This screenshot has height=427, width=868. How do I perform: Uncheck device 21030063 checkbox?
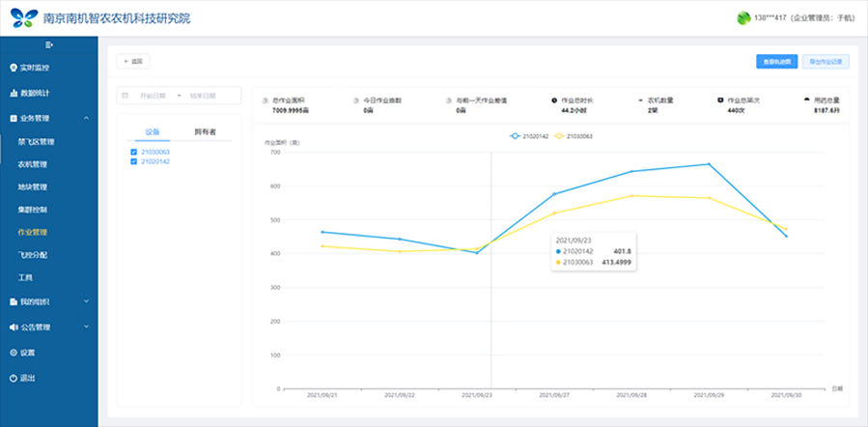point(133,152)
